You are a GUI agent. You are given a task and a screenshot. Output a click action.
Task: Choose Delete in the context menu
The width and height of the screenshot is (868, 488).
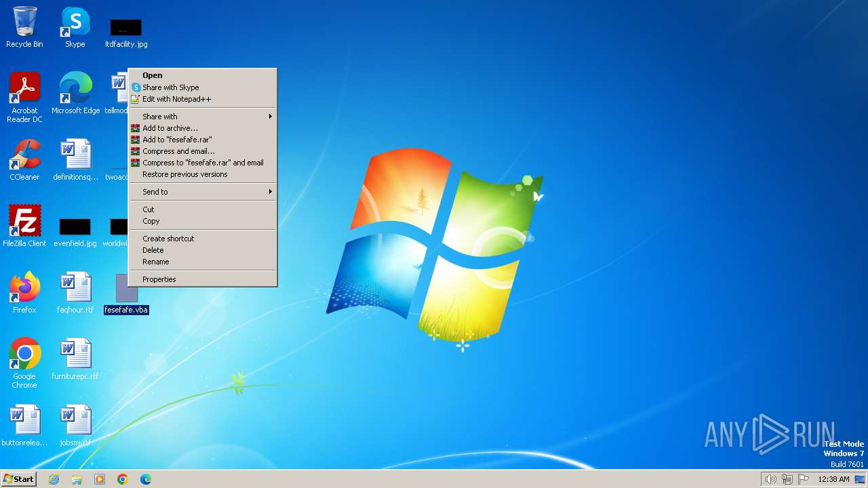pos(203,250)
